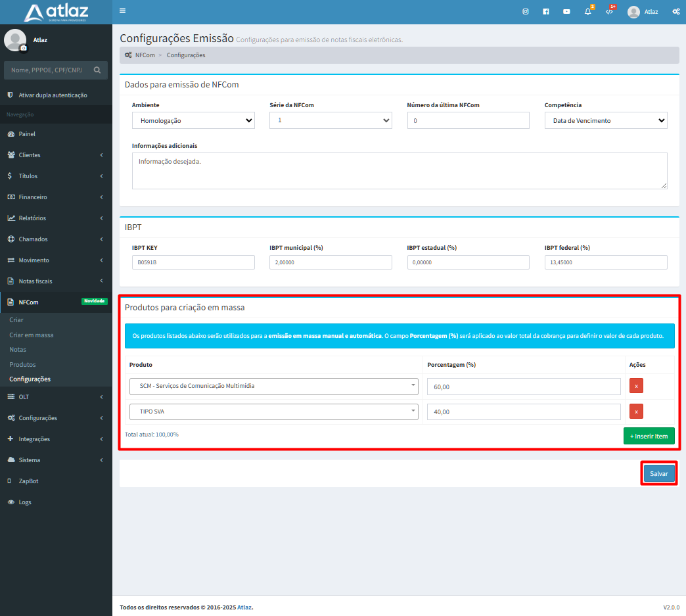Toggle the sidebar hamburger menu icon

(122, 11)
